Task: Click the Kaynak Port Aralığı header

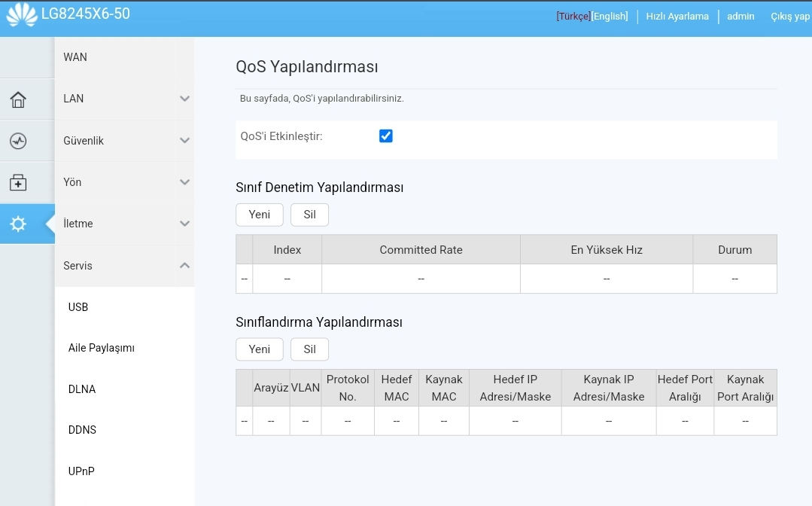Action: tap(745, 387)
